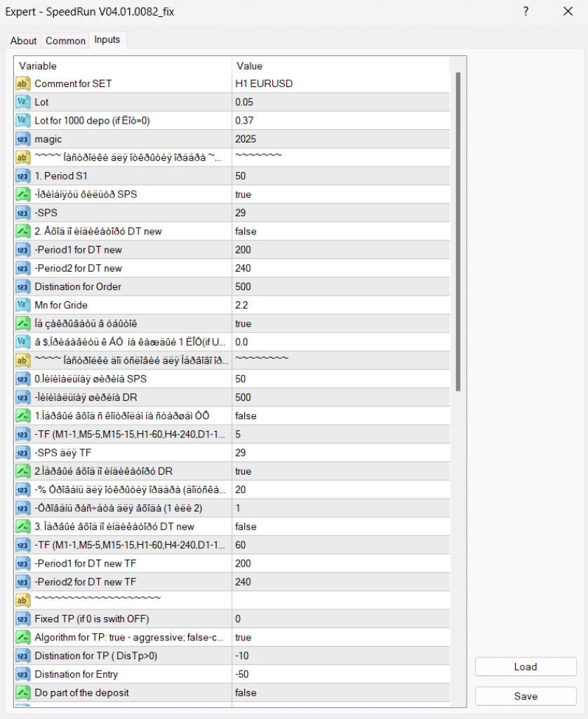Click the icon beside -Period1 for DT new
The width and height of the screenshot is (588, 719).
22,250
